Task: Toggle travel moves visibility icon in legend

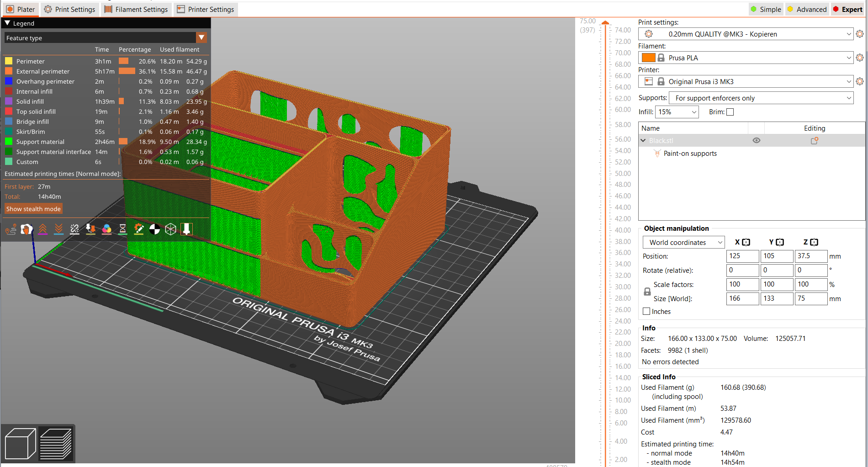Action: (11, 229)
